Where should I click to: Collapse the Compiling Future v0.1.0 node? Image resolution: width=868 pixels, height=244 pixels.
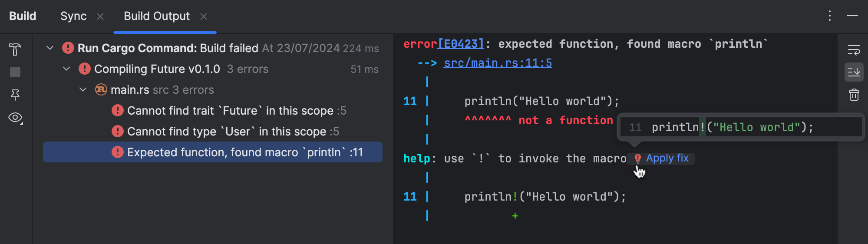(67, 69)
